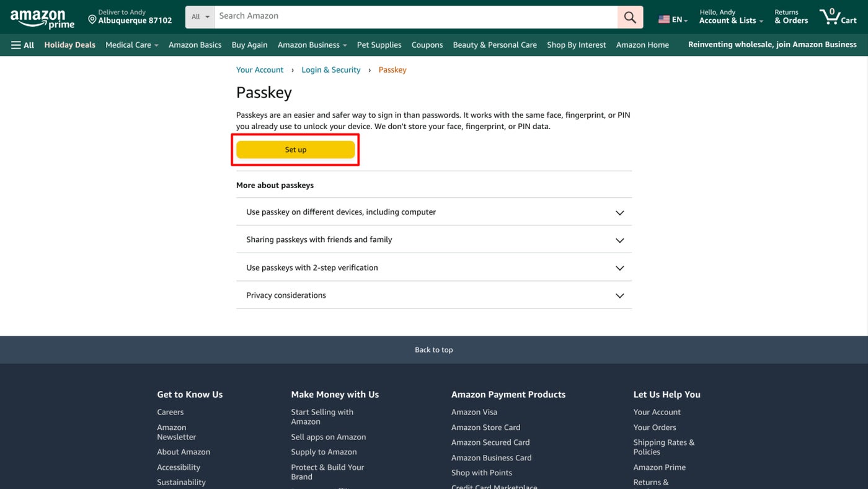Expand the Medical Care menu
This screenshot has height=489, width=868.
(132, 45)
